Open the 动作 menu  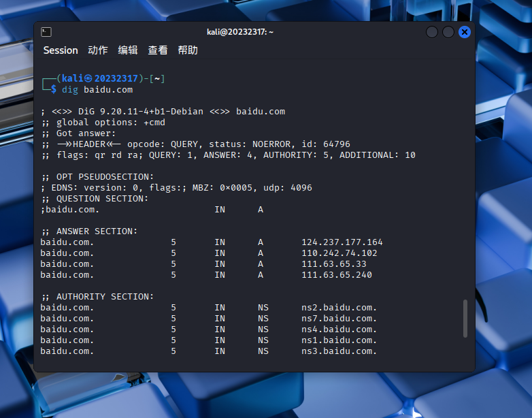pyautogui.click(x=98, y=50)
